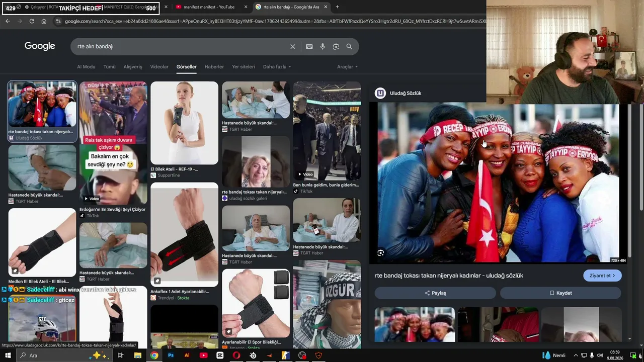This screenshot has height=362, width=644.
Task: Open the Nemli weather widget
Action: [x=554, y=355]
